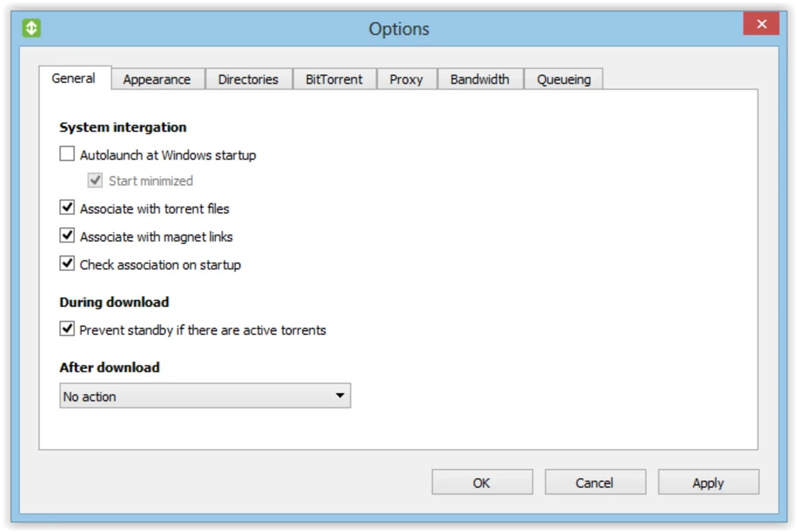Open the Directories tab
The image size is (797, 532).
coord(249,79)
